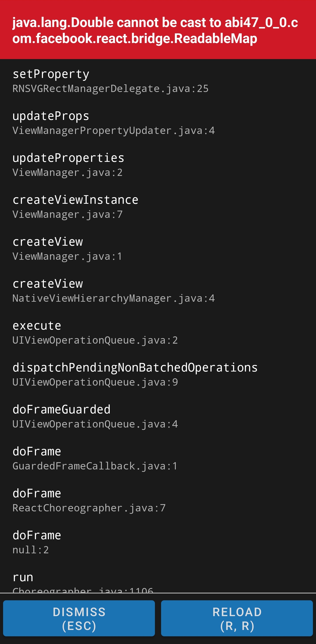
Task: Select the doFrameGuarded stack frame
Action: pos(62,409)
